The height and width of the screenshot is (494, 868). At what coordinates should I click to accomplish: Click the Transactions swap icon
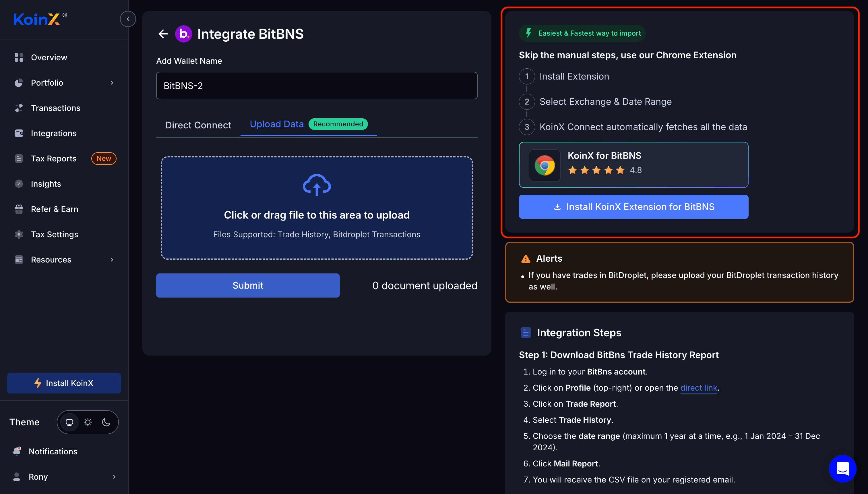tap(19, 108)
